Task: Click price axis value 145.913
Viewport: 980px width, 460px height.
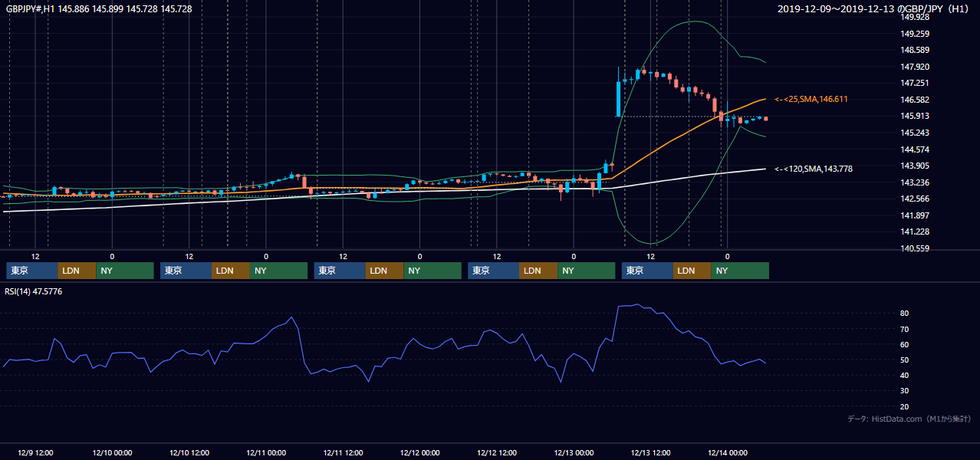Action: (x=914, y=117)
